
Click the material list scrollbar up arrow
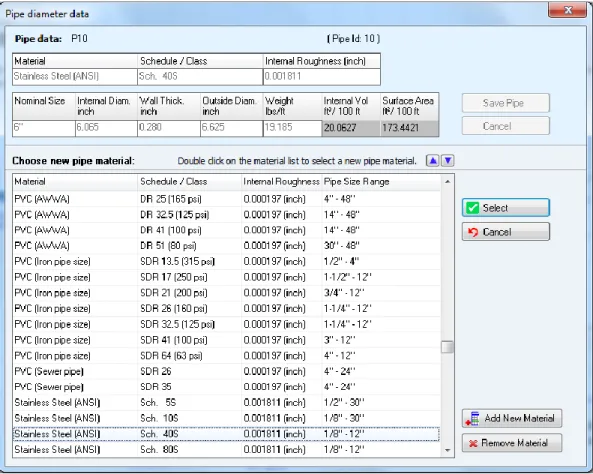click(x=447, y=182)
